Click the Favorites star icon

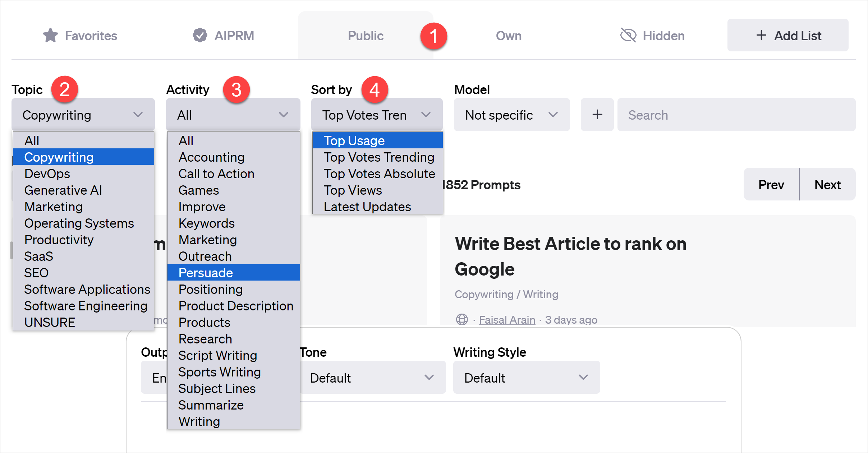pos(50,36)
